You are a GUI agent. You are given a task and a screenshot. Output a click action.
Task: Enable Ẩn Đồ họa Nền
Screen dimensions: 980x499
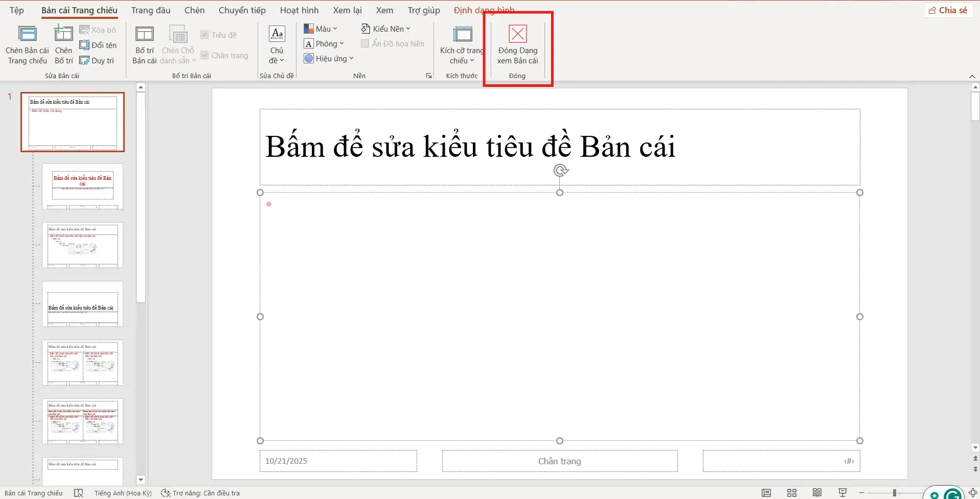(x=365, y=43)
